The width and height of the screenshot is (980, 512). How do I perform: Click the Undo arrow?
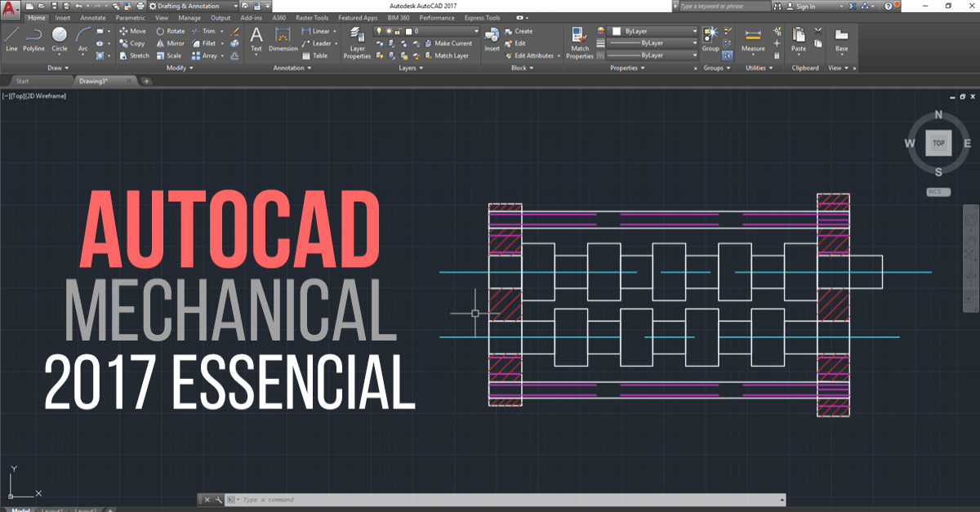coord(78,6)
